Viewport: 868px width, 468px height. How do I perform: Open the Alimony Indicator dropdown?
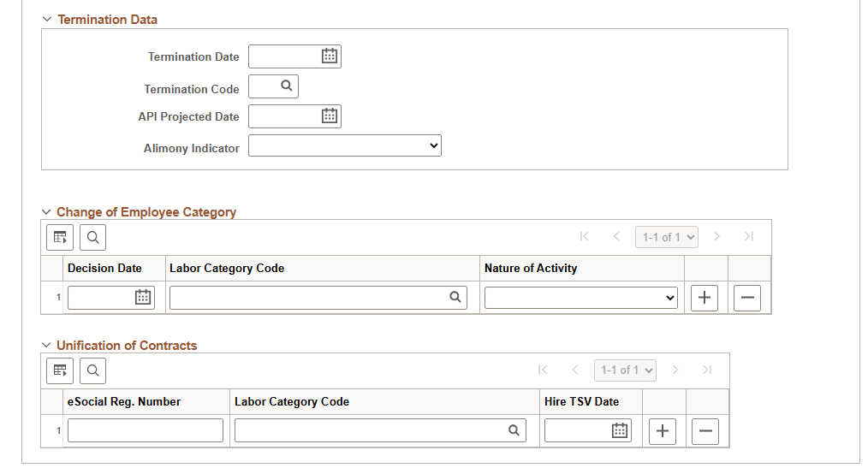pyautogui.click(x=345, y=145)
